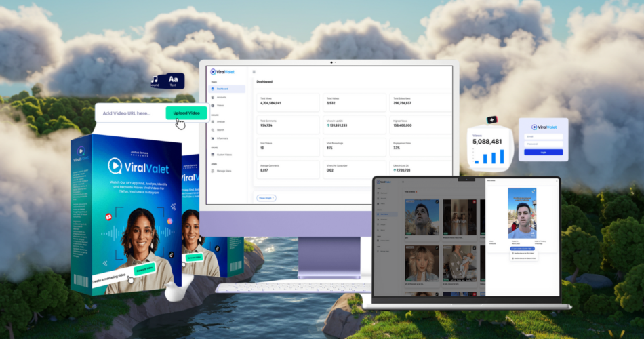Click the Total Views value 4,704,584,041

tap(270, 103)
